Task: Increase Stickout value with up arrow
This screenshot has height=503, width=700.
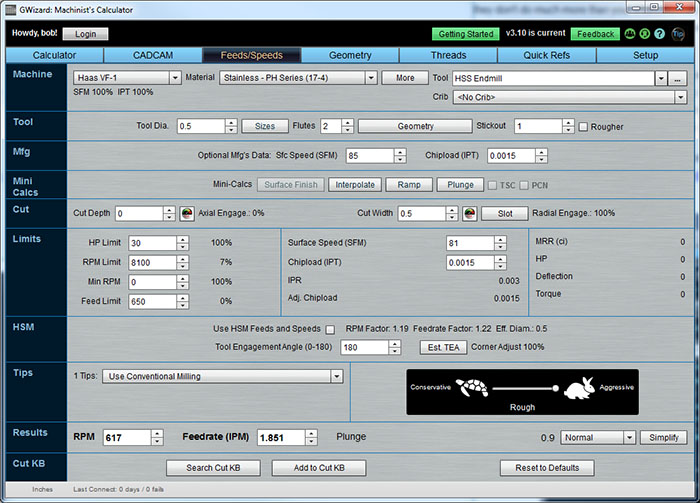Action: click(x=567, y=123)
